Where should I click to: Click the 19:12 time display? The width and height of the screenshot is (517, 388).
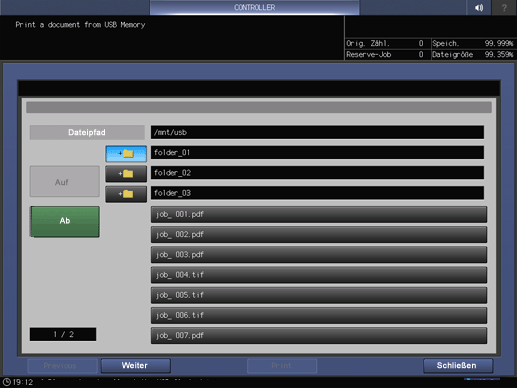click(x=23, y=382)
